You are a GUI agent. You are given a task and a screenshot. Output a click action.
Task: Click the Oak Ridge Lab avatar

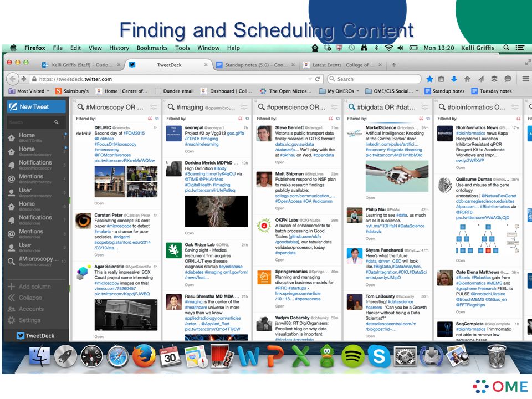173,250
